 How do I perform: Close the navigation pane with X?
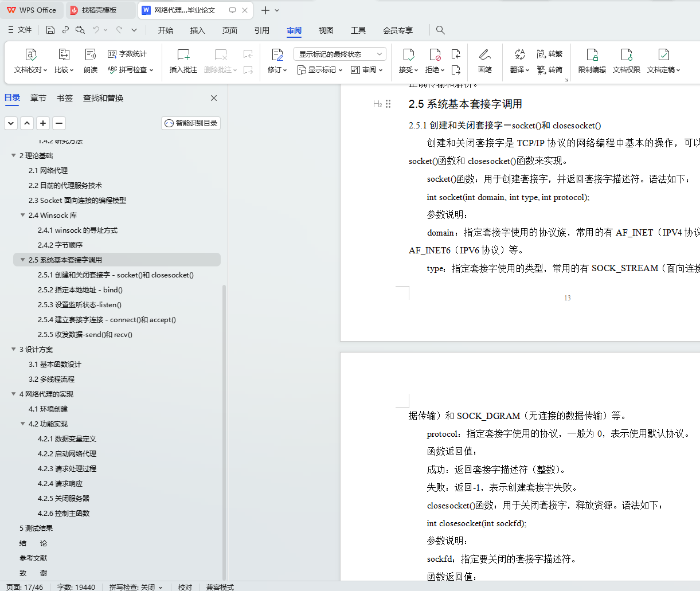214,98
